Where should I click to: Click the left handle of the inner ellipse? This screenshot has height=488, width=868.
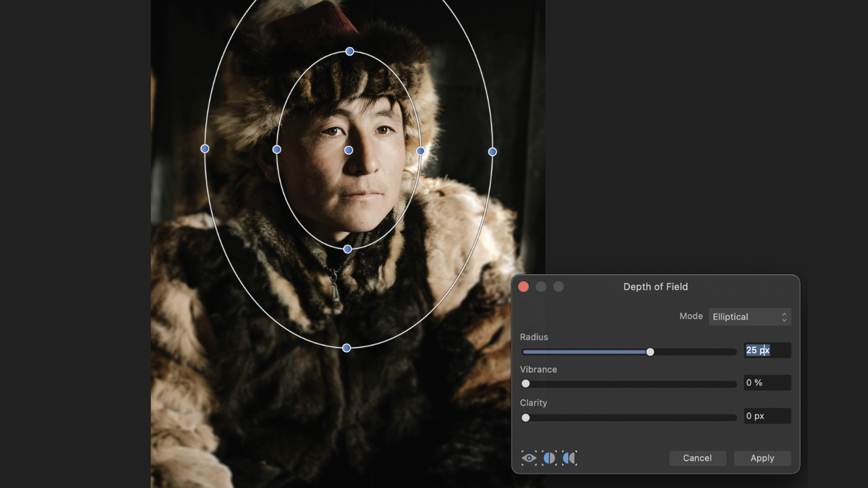click(x=277, y=149)
